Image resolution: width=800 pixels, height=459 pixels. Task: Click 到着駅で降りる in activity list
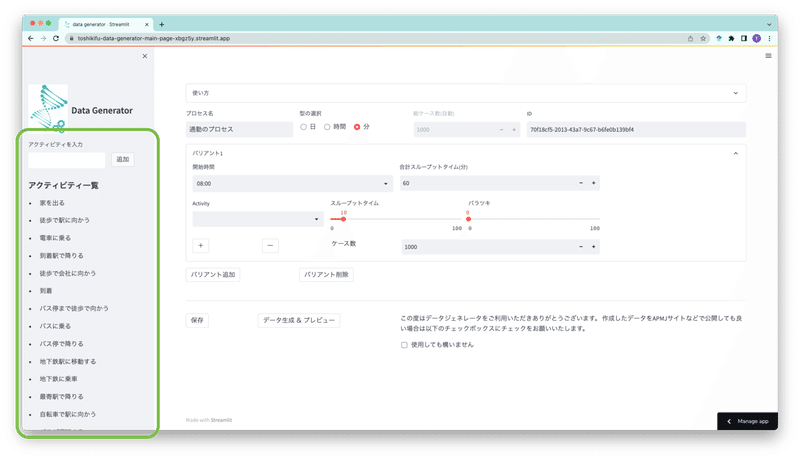tap(62, 256)
